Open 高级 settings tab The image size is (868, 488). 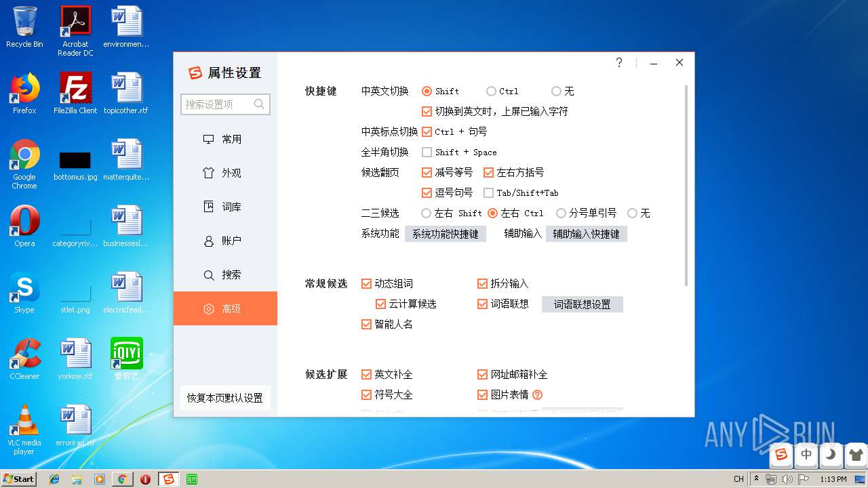click(x=225, y=308)
